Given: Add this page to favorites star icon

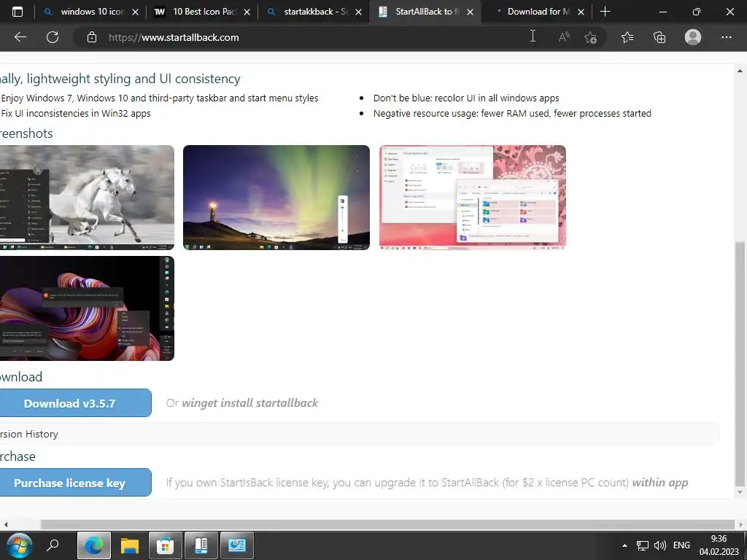Looking at the screenshot, I should [591, 37].
